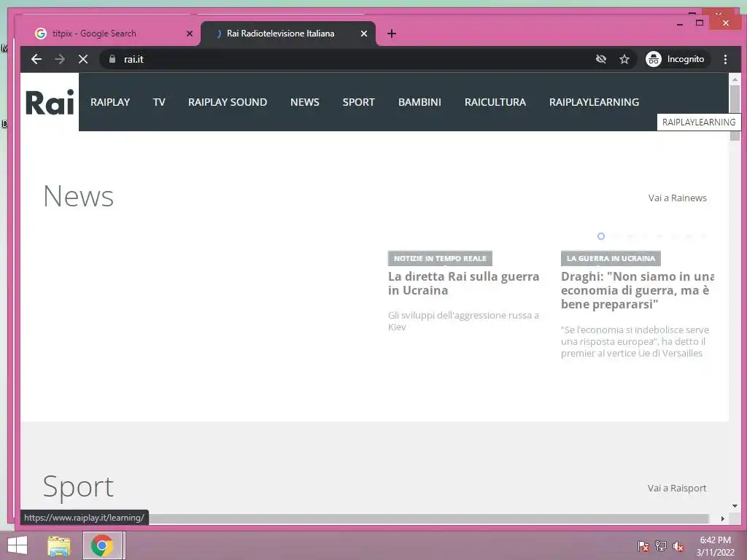Go to NEWS in the navigation bar
Image resolution: width=747 pixels, height=560 pixels.
click(305, 102)
